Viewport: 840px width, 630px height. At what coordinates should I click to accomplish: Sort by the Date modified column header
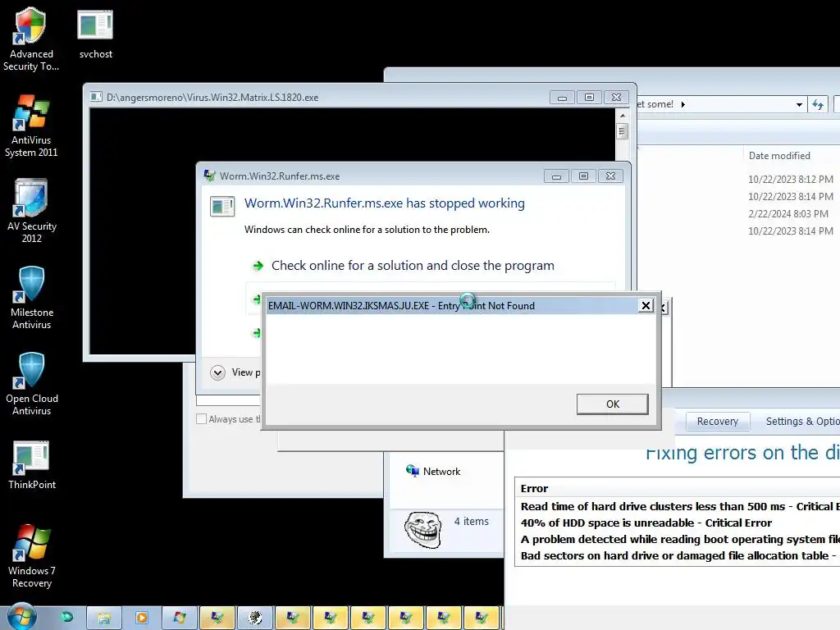(x=779, y=156)
